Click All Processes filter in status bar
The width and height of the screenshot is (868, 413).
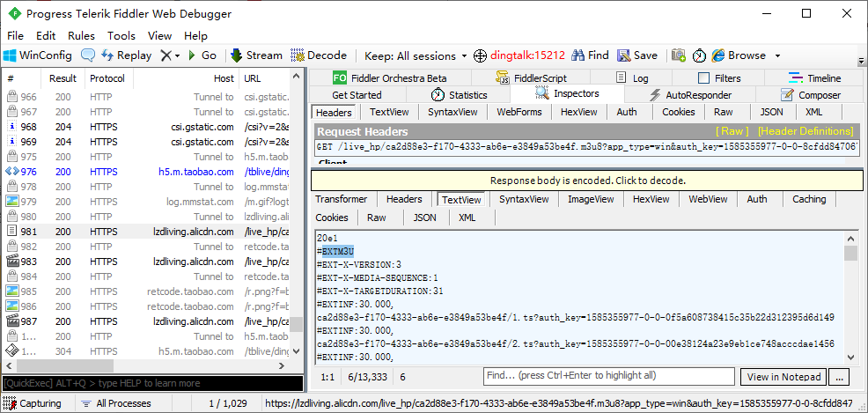pyautogui.click(x=116, y=403)
